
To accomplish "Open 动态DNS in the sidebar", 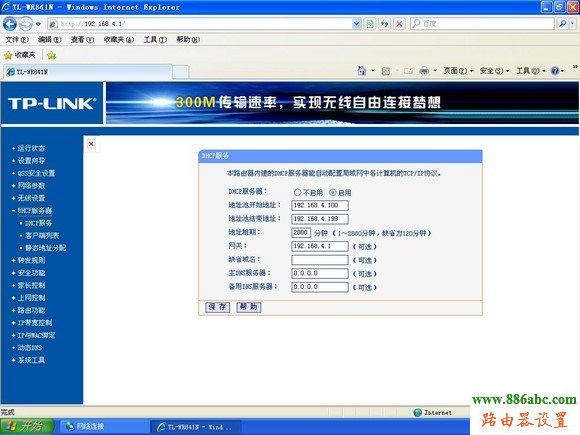I will 30,348.
